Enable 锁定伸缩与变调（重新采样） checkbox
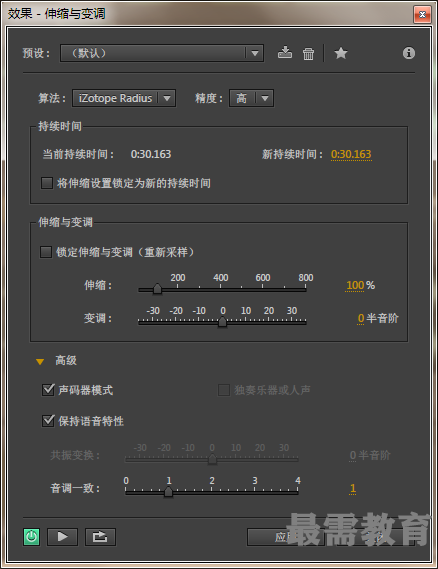Image resolution: width=438 pixels, height=569 pixels. tap(46, 252)
